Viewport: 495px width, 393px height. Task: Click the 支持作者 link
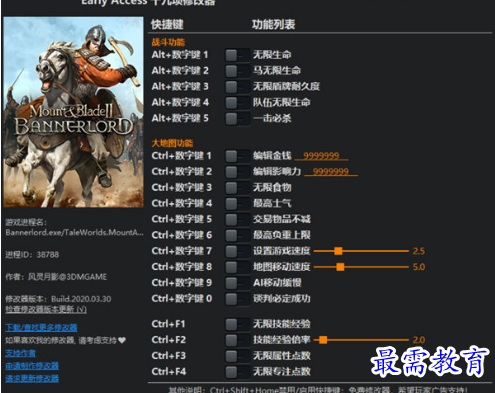click(21, 353)
